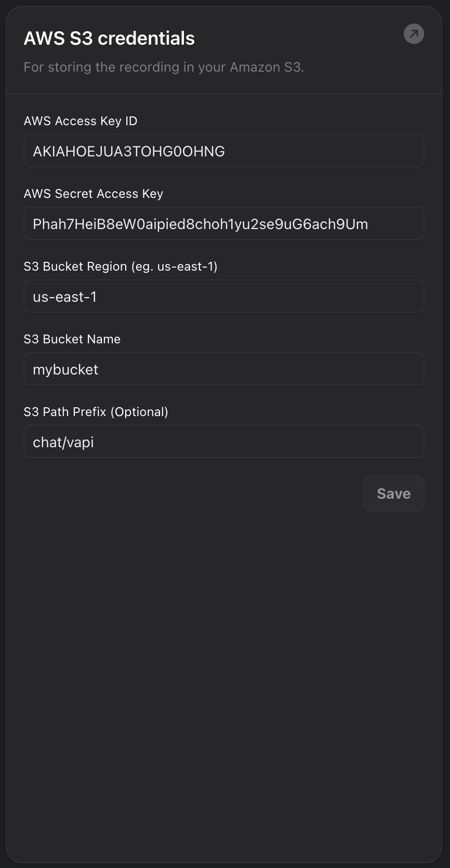Screen dimensions: 450x868
Task: Click the "mybucket" value text
Action: tap(65, 369)
